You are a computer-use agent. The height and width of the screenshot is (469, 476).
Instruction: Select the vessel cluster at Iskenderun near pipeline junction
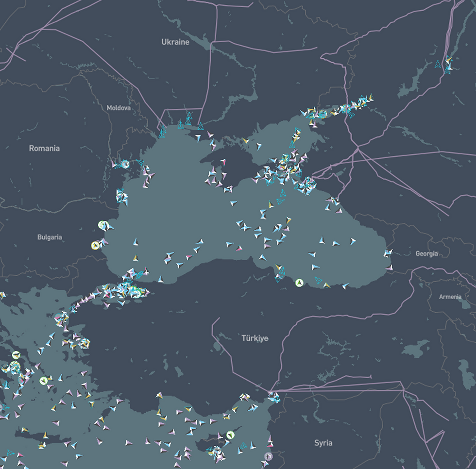(274, 397)
